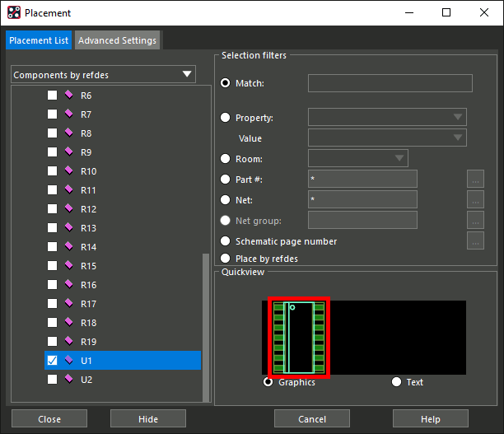
Task: Click the component icon next to R14
Action: point(68,246)
